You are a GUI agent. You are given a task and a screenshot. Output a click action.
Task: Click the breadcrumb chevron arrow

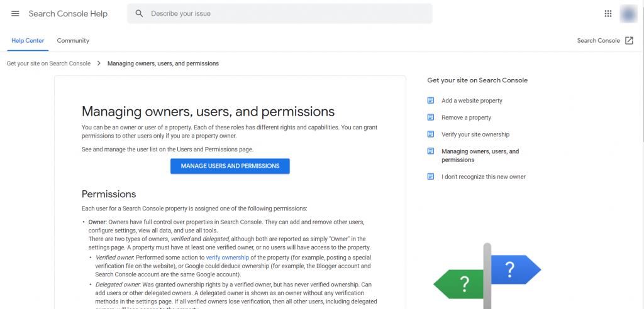tap(99, 63)
